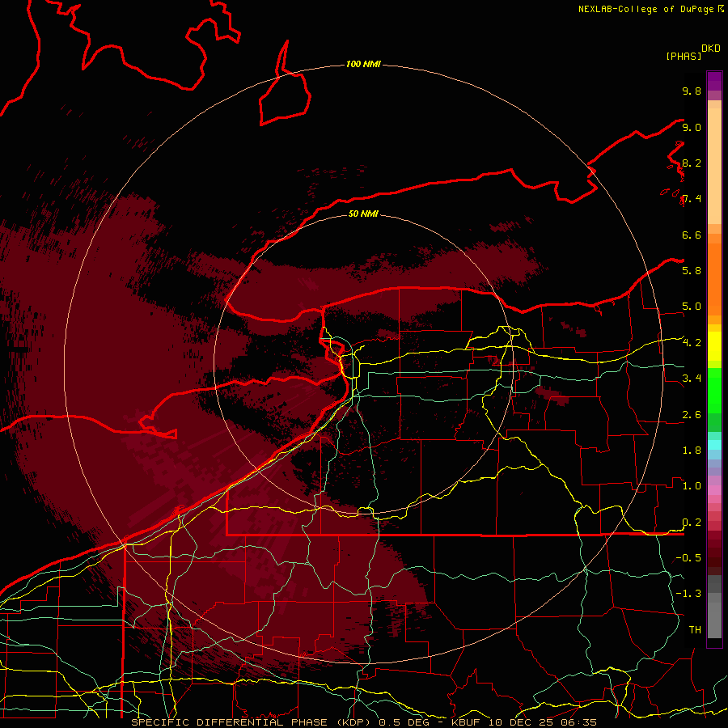
Task: Pick the purple segment atop the color scale
Action: coord(714,82)
